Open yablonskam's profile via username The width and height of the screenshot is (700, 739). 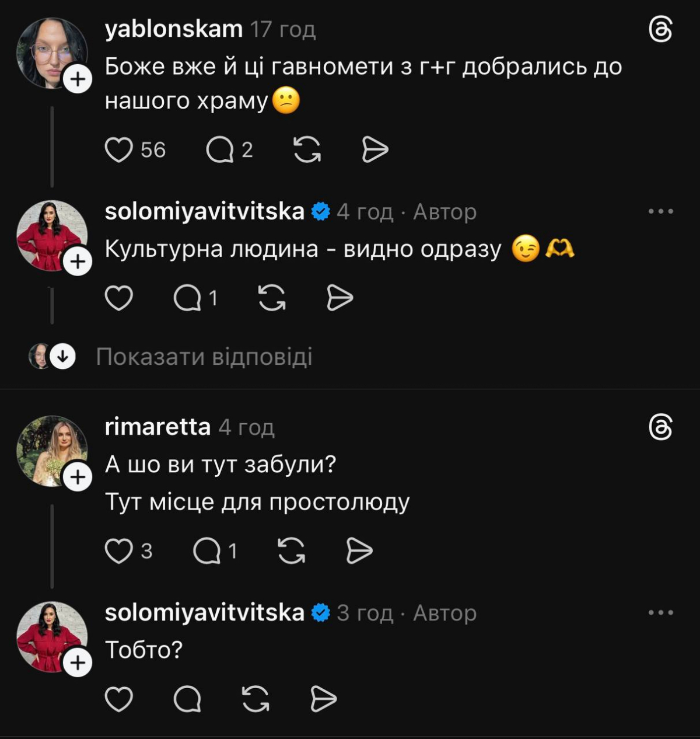pyautogui.click(x=174, y=29)
